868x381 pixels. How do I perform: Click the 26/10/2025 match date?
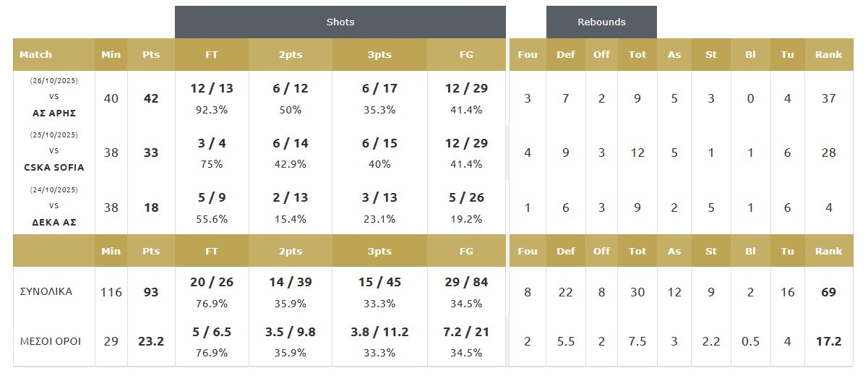tap(54, 81)
